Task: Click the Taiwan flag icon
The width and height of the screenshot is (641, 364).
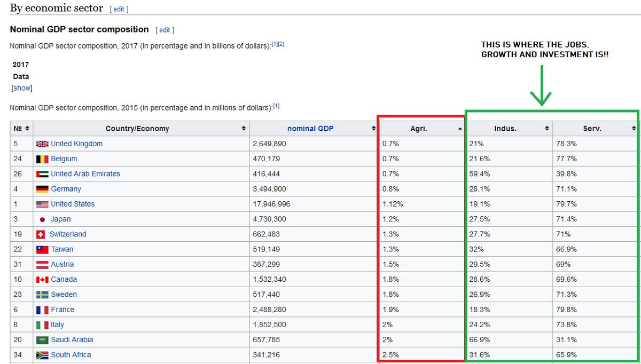Action: click(x=42, y=249)
